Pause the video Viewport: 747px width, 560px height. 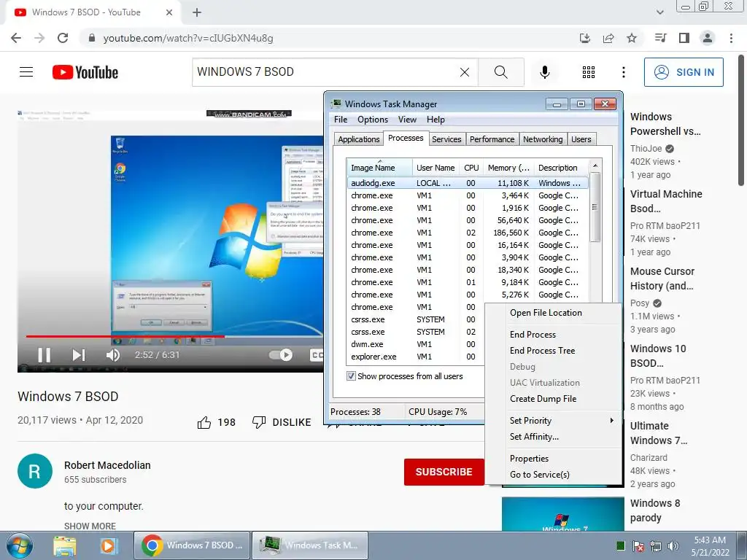pyautogui.click(x=44, y=355)
